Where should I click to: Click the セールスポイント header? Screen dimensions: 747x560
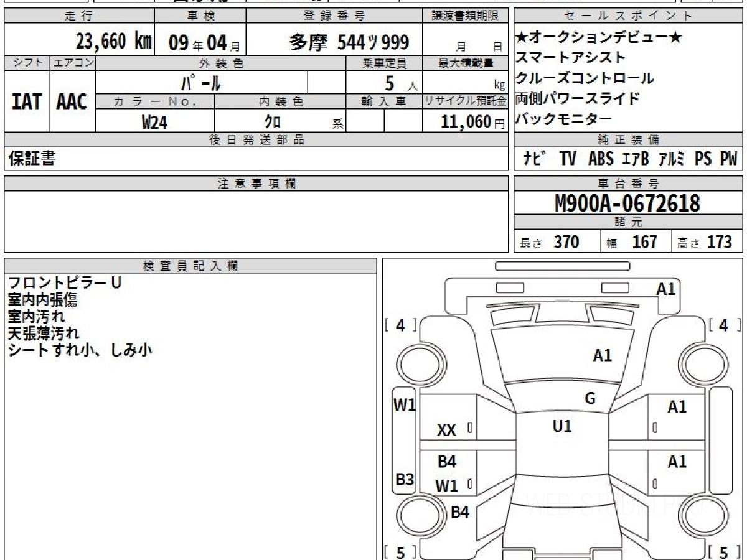[x=629, y=16]
